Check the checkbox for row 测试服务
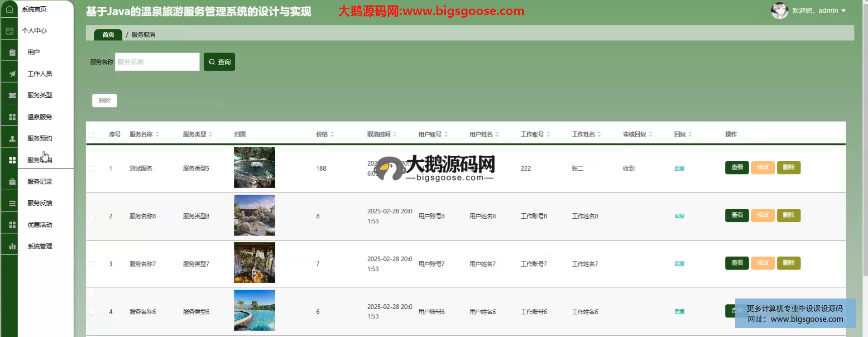 pyautogui.click(x=91, y=168)
